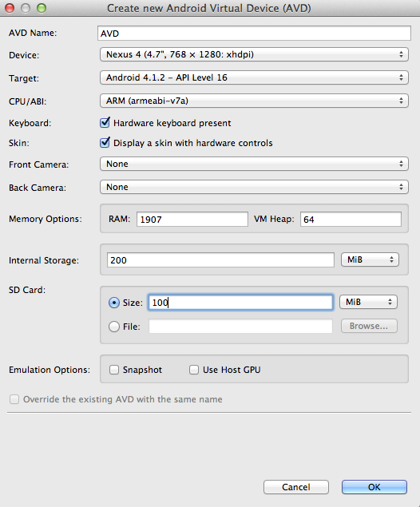Image resolution: width=420 pixels, height=507 pixels.
Task: Enable the Snapshot emulation option
Action: point(114,370)
